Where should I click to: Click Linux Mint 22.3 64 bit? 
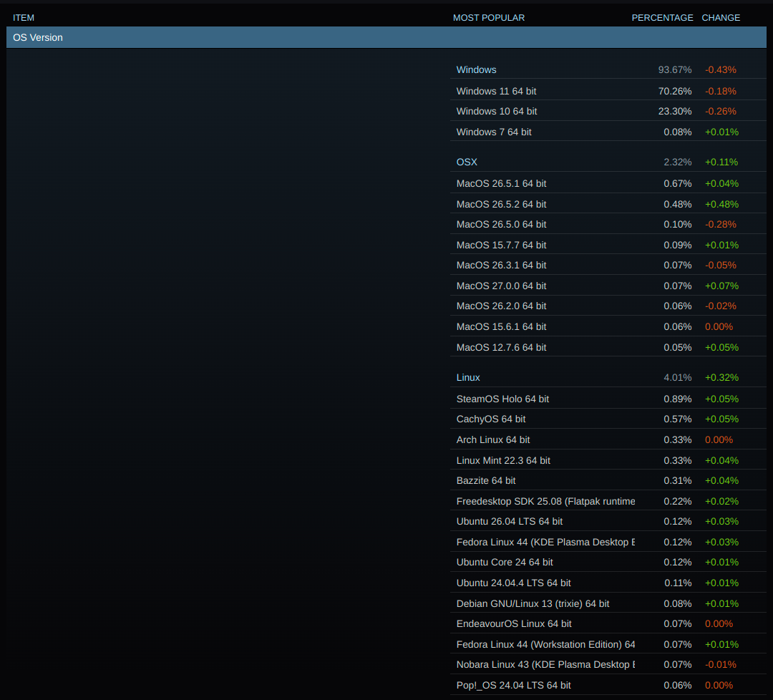click(608, 460)
